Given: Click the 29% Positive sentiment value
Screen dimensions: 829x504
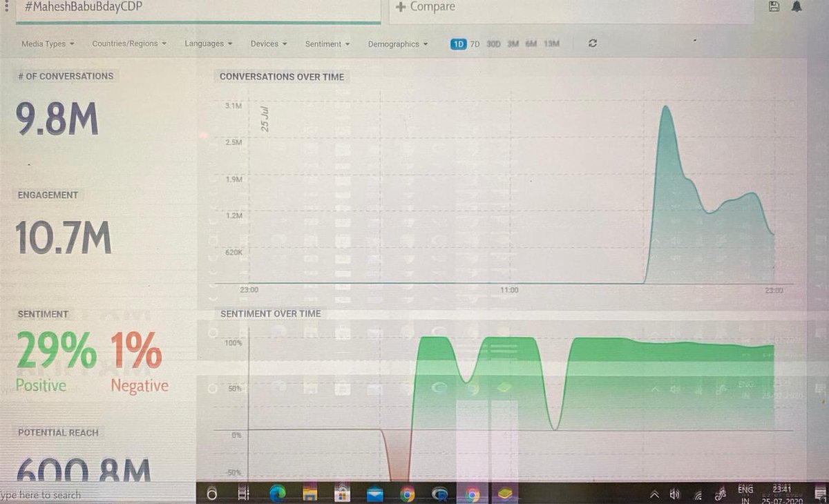Looking at the screenshot, I should [56, 362].
